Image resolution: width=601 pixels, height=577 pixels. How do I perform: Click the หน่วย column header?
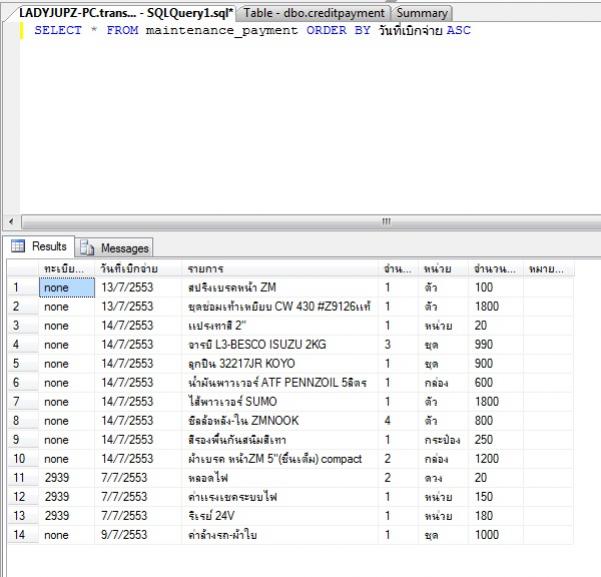[435, 269]
